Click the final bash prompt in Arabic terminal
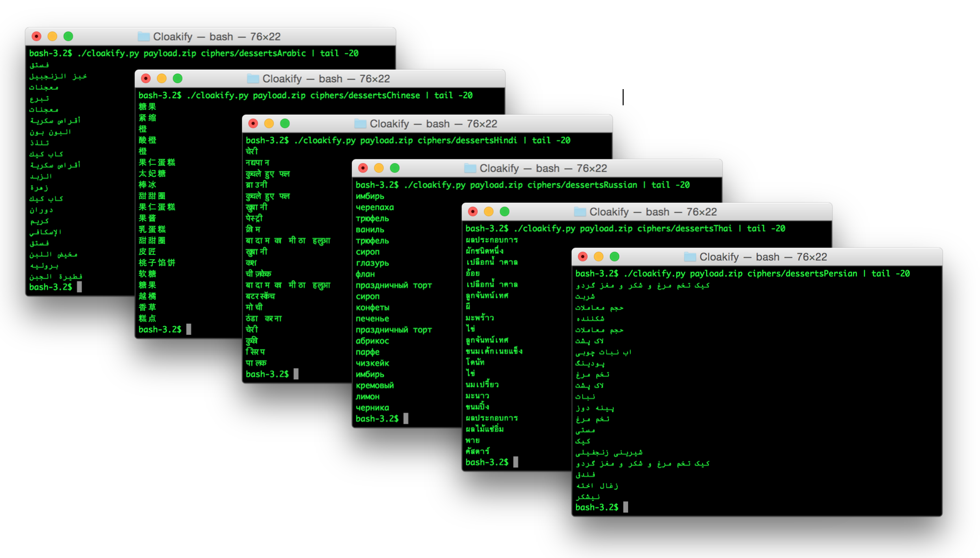Screen dimensions: 980x558 51,287
